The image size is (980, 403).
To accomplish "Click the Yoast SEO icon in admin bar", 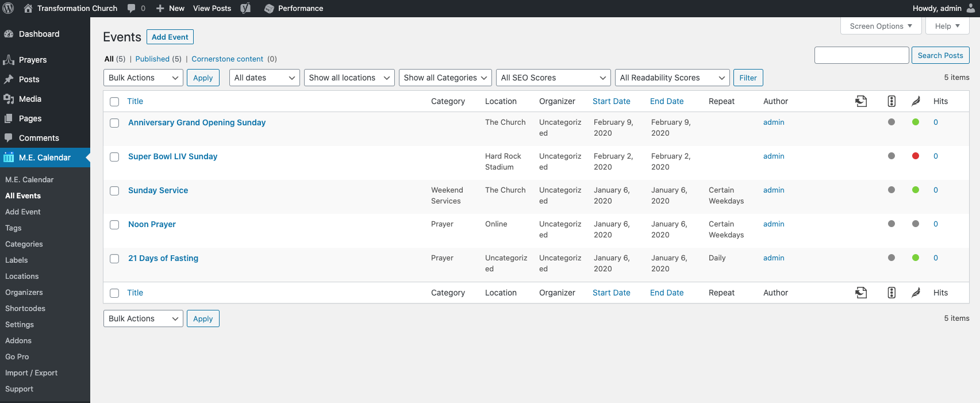I will click(245, 8).
